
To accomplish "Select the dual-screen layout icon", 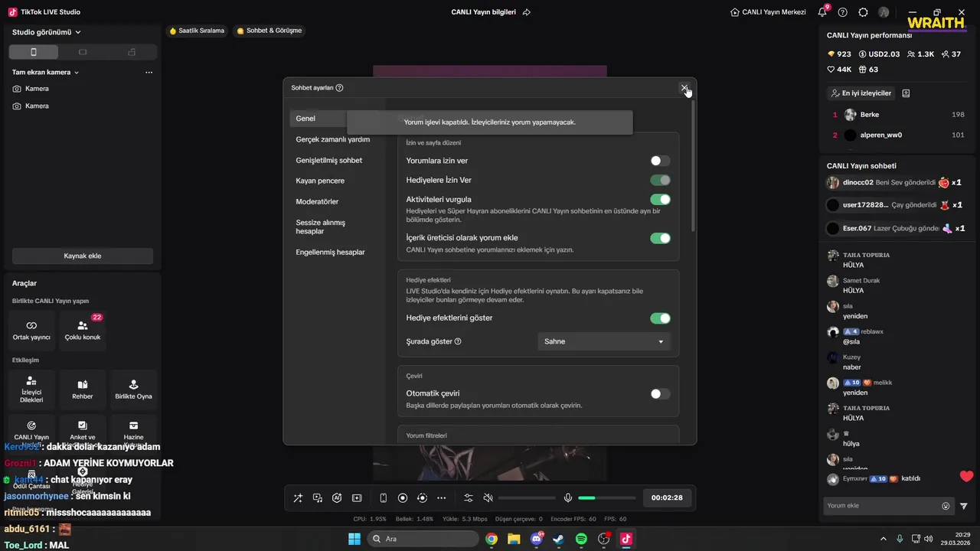I will pyautogui.click(x=132, y=52).
